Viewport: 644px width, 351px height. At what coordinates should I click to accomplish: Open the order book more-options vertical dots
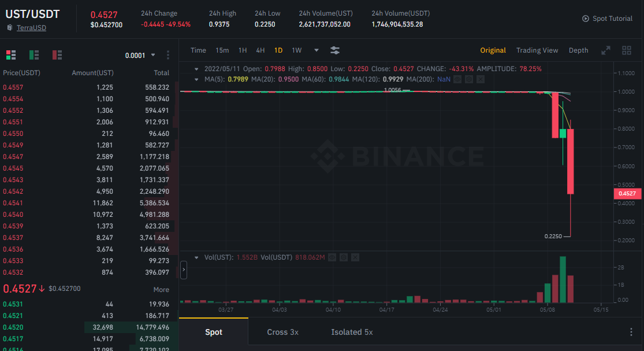[167, 55]
